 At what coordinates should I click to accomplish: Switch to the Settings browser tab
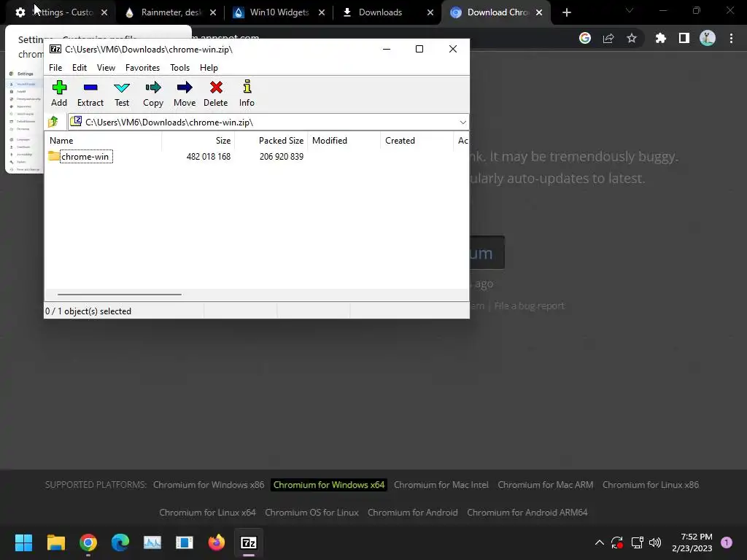61,12
